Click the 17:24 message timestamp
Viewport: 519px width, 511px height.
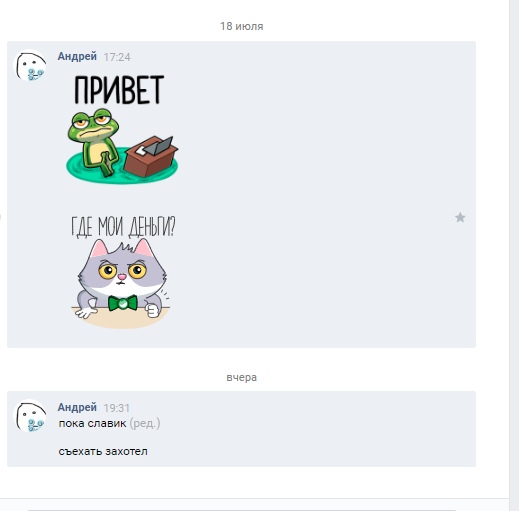[117, 57]
